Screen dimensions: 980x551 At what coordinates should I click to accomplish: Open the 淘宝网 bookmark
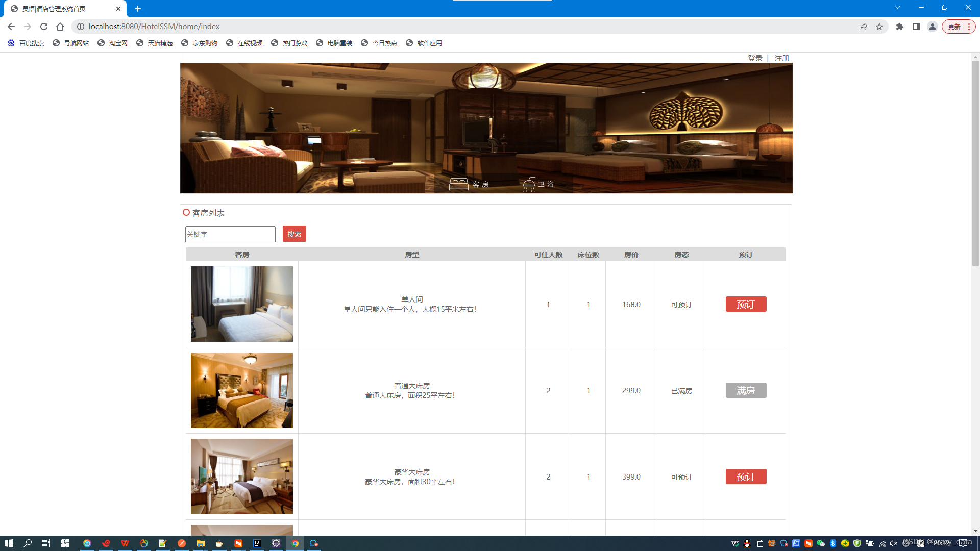[113, 43]
